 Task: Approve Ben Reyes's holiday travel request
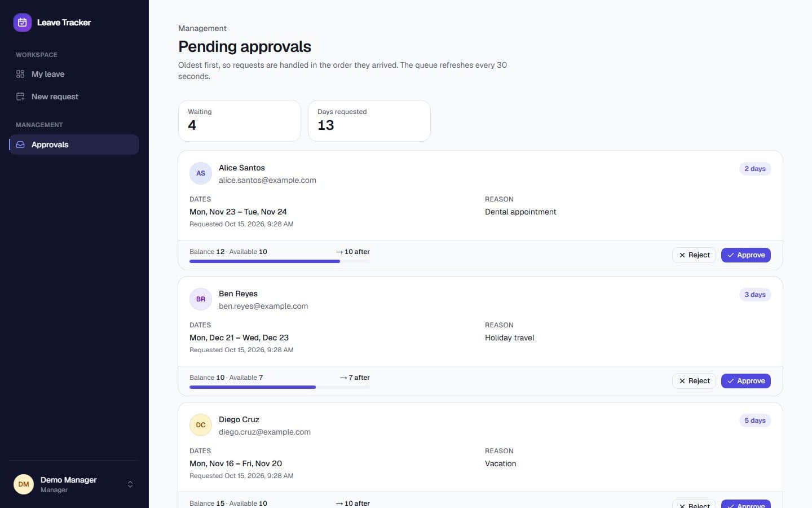(x=746, y=381)
